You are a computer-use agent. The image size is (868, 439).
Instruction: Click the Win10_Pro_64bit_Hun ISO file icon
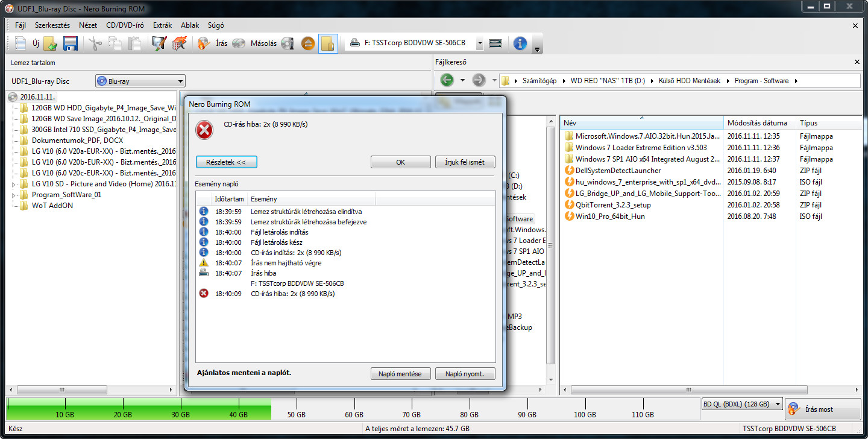point(569,216)
